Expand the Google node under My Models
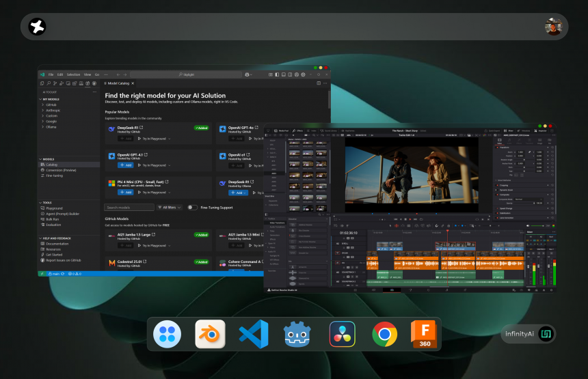The height and width of the screenshot is (379, 588). pyautogui.click(x=43, y=122)
